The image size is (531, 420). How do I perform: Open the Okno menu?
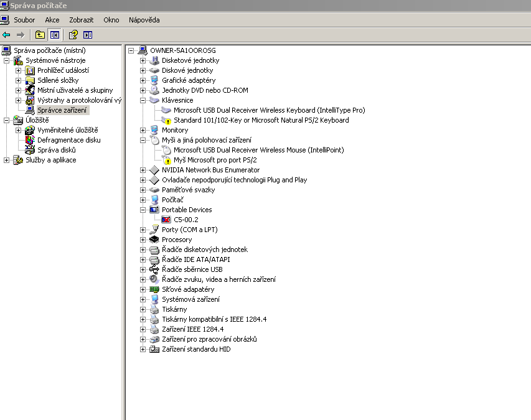tap(111, 20)
